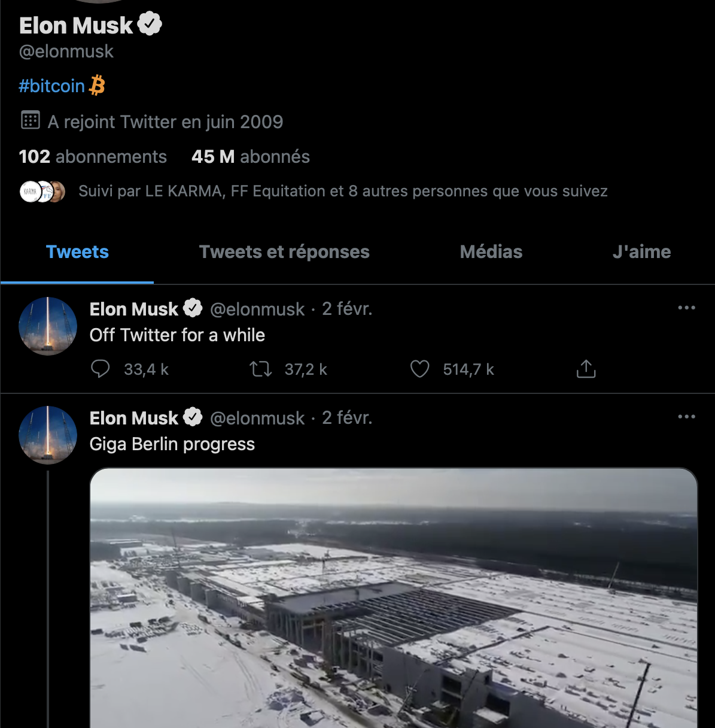The image size is (715, 728).
Task: Open the #bitcoin hashtag link
Action: [x=52, y=86]
